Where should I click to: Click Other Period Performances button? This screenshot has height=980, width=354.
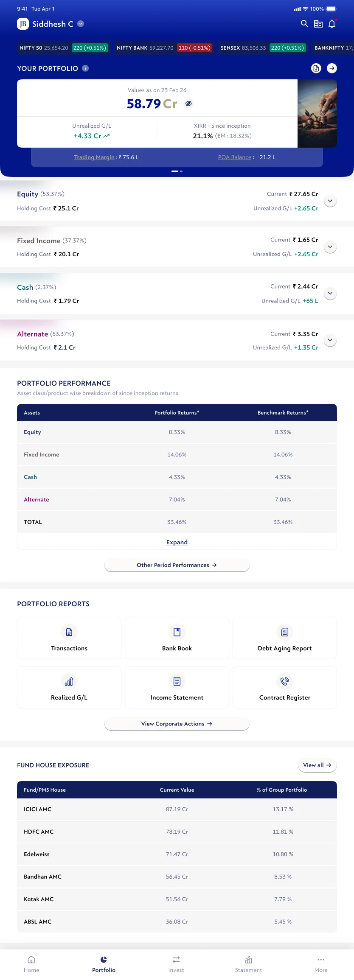[x=177, y=565]
